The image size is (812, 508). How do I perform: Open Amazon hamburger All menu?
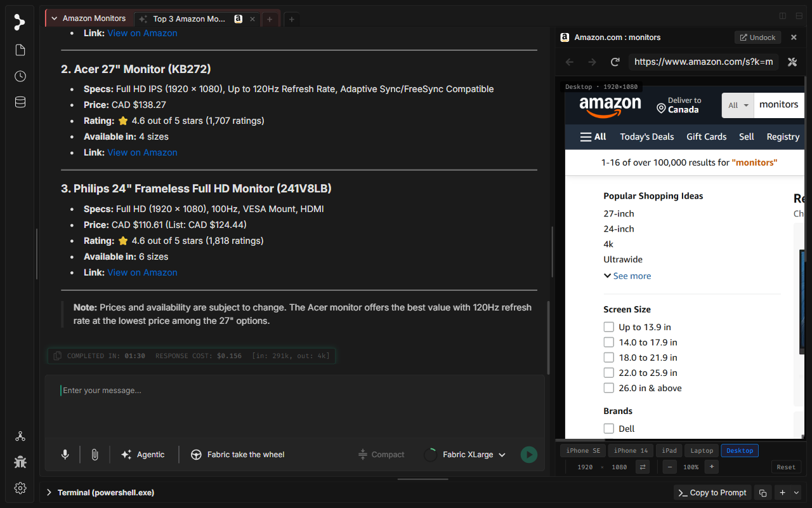click(593, 137)
